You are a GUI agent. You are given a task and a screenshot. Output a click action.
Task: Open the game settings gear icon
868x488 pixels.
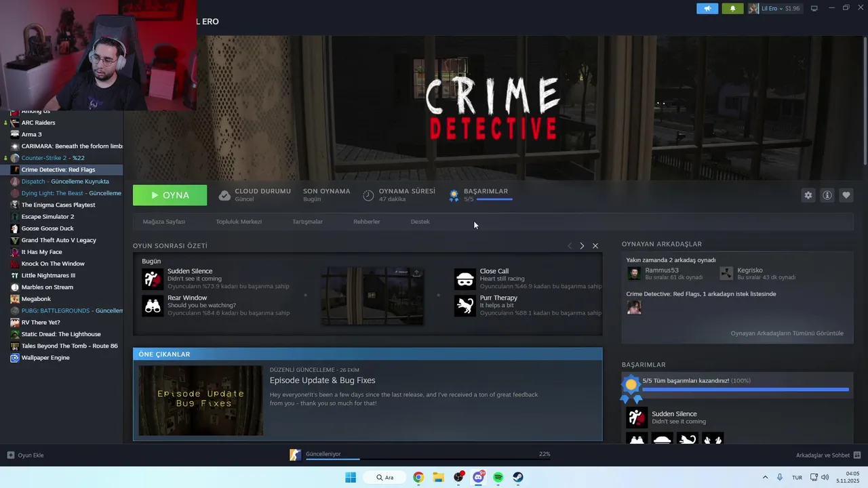808,195
